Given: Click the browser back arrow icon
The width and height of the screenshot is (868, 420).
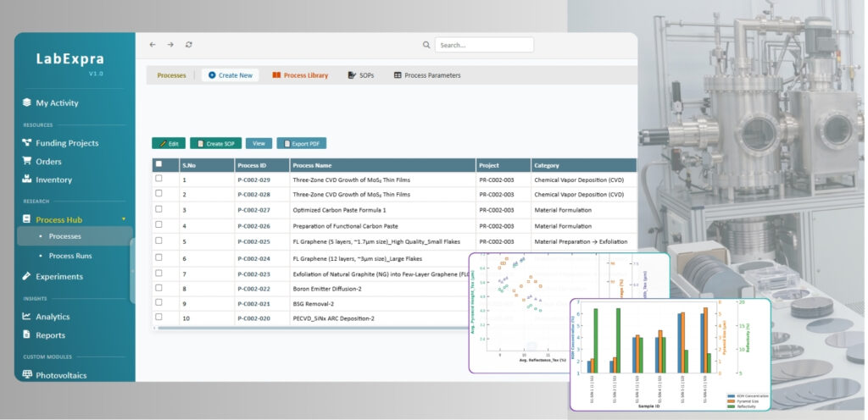Looking at the screenshot, I should pos(153,45).
